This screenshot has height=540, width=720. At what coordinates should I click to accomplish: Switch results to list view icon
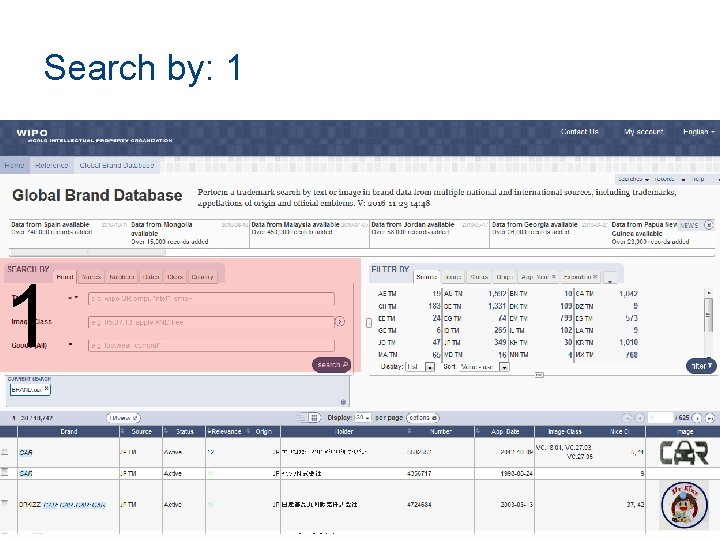[302, 418]
